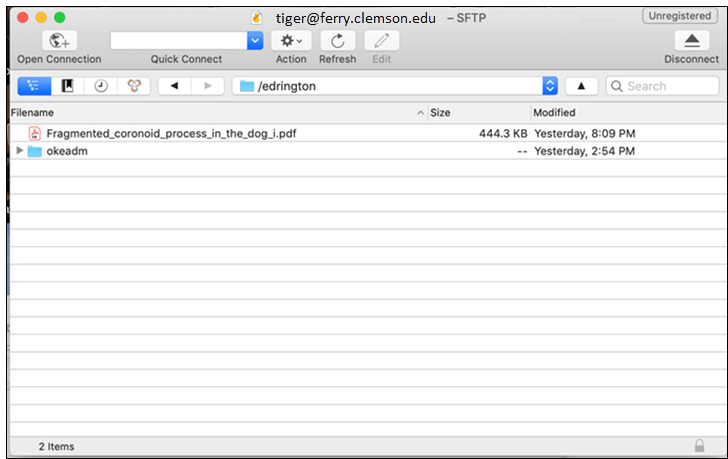Click the Cyberduck icon in title bar
Image resolution: width=728 pixels, height=459 pixels.
(x=256, y=18)
